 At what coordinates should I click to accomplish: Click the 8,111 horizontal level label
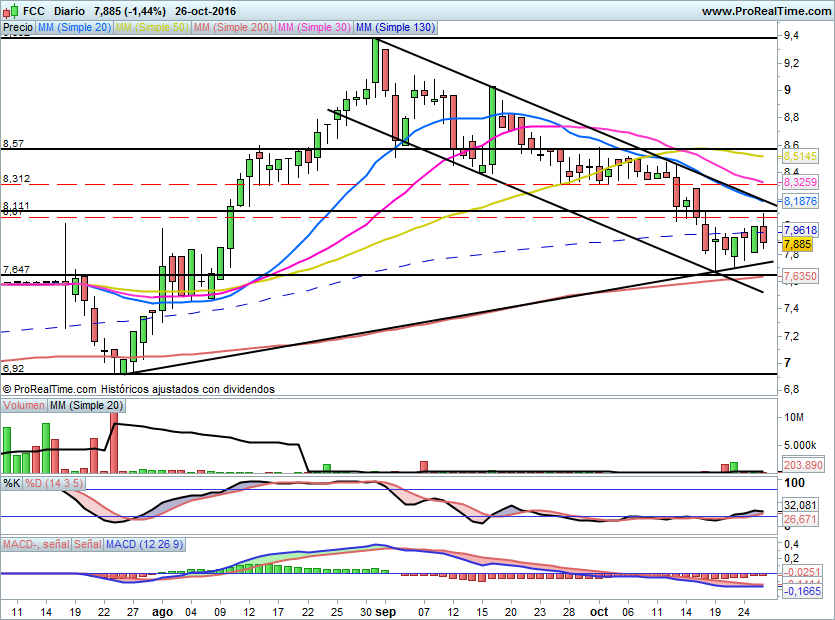17,205
